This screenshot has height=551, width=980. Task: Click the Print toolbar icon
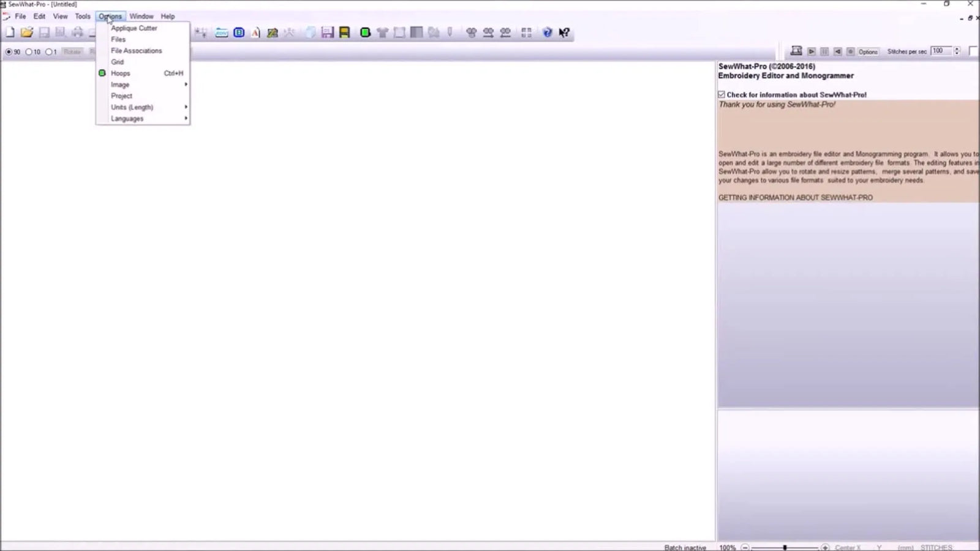pyautogui.click(x=78, y=32)
